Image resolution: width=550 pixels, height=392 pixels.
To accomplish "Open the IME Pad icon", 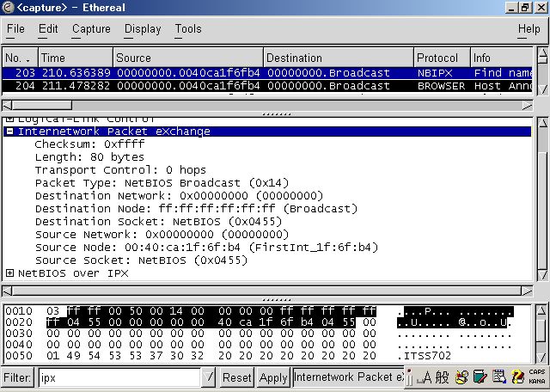I will coord(461,377).
